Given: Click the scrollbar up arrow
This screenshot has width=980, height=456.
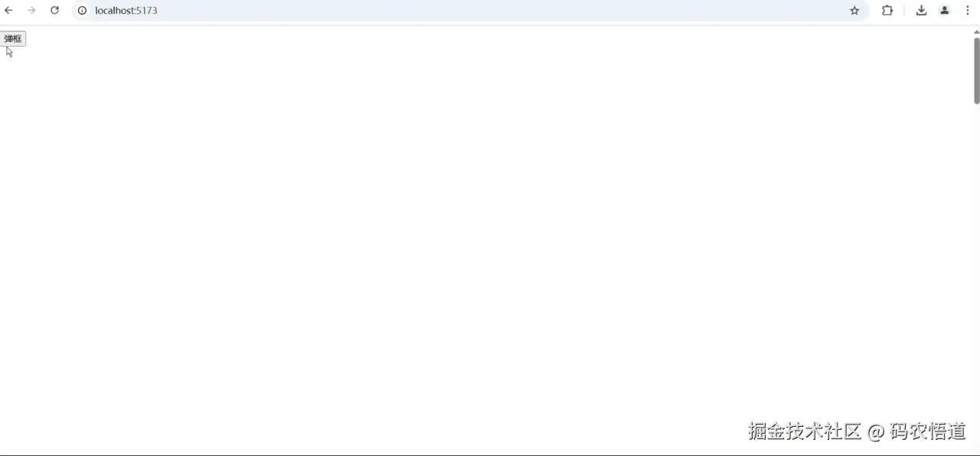Looking at the screenshot, I should coord(976,32).
